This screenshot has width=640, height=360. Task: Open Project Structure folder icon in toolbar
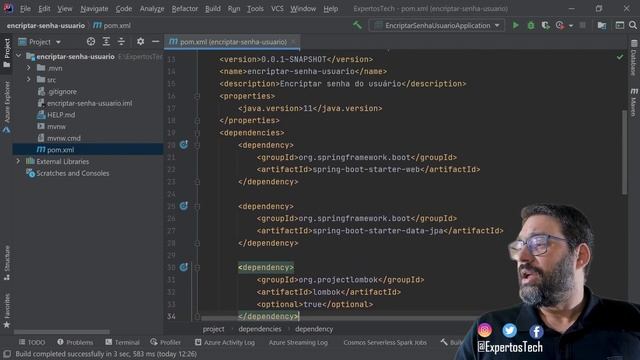(602, 25)
